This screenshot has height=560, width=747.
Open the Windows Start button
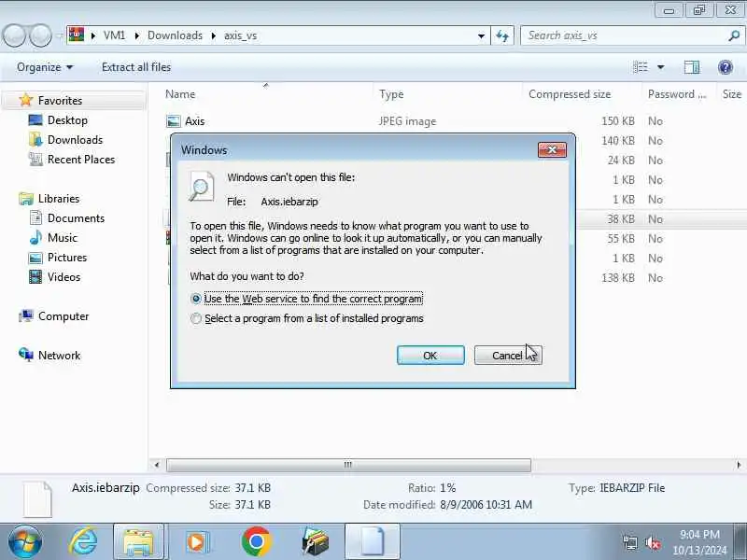(24, 541)
